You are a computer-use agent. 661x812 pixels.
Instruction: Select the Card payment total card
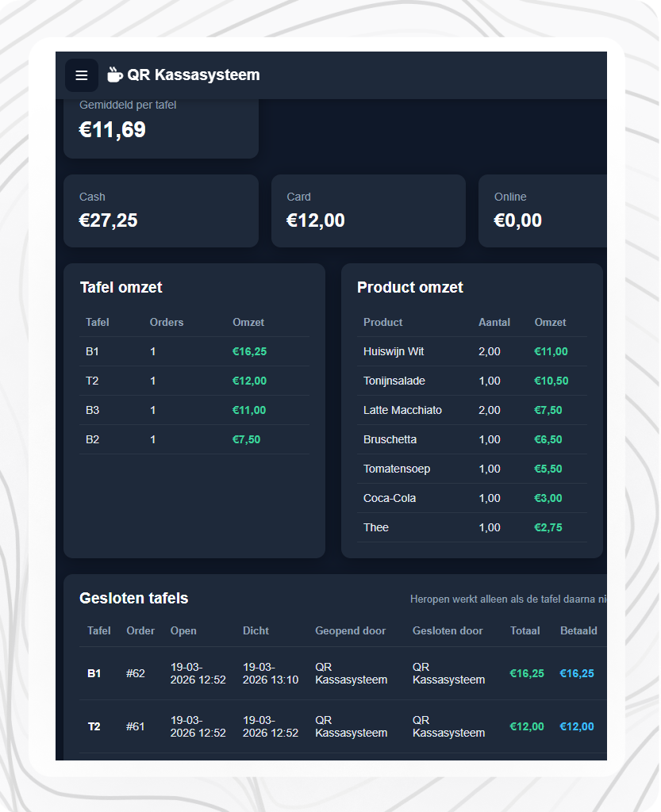368,211
